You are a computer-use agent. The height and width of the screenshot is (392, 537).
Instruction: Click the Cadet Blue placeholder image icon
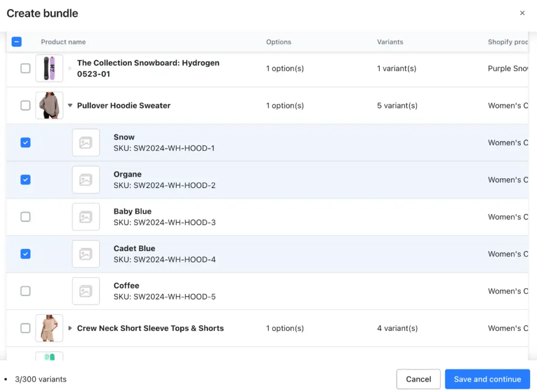click(x=86, y=254)
